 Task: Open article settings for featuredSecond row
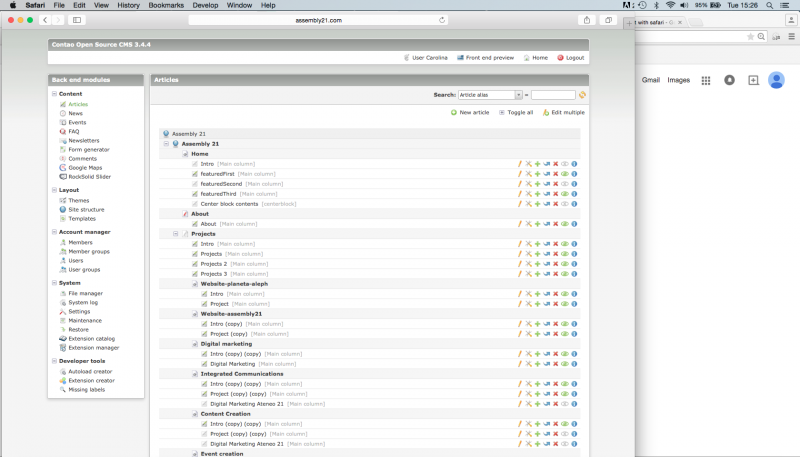coord(529,184)
